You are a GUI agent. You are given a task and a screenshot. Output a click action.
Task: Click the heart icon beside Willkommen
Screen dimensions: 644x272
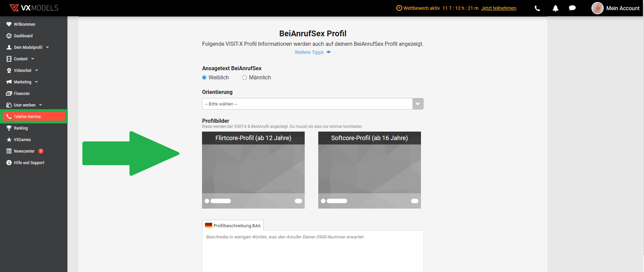[x=9, y=24]
